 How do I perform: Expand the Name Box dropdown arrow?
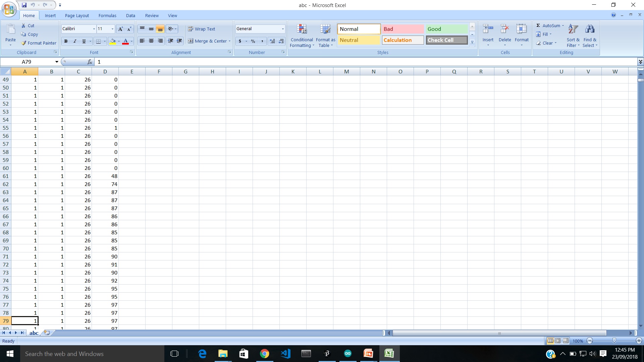[x=57, y=62]
